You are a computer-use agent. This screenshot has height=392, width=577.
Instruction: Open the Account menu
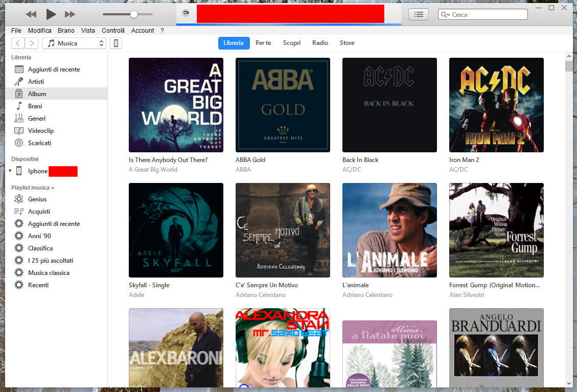tap(143, 31)
